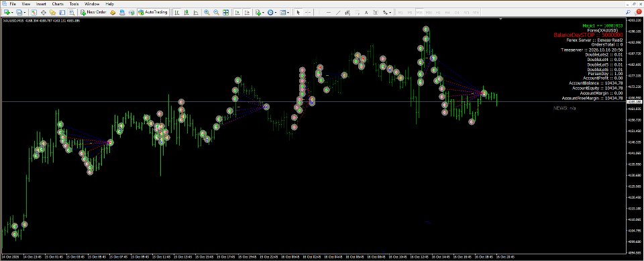The image size is (644, 261).
Task: Open the Insert menu
Action: (x=41, y=4)
